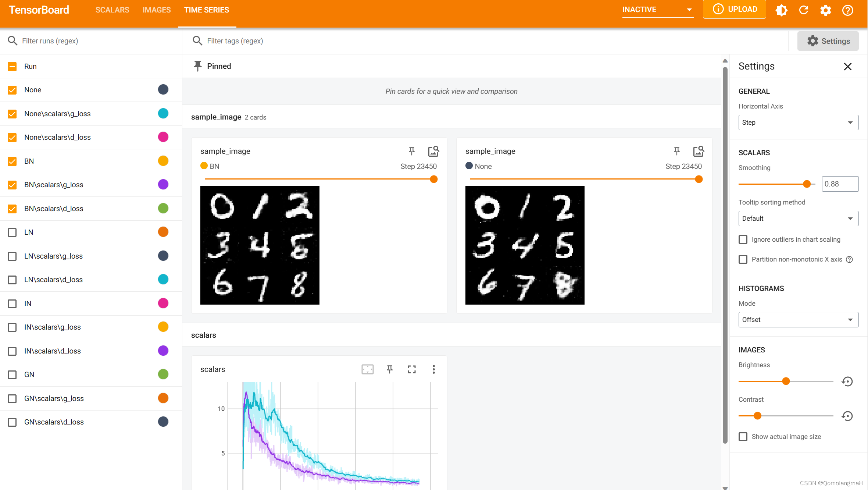Toggle actual image size on None card

(699, 151)
